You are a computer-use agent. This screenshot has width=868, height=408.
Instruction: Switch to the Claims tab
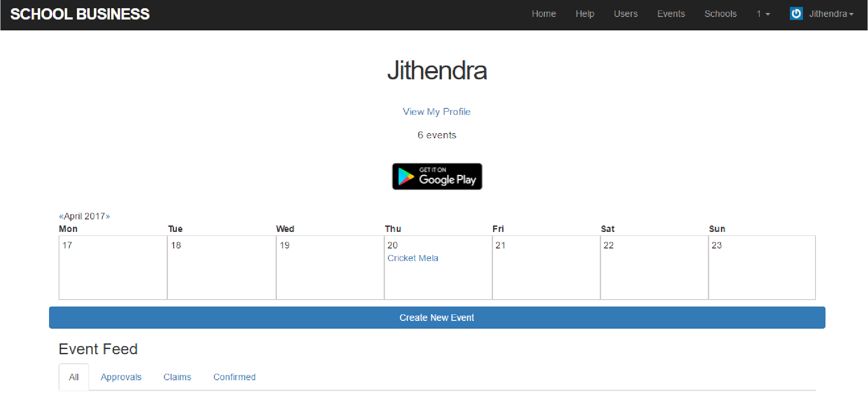click(177, 377)
